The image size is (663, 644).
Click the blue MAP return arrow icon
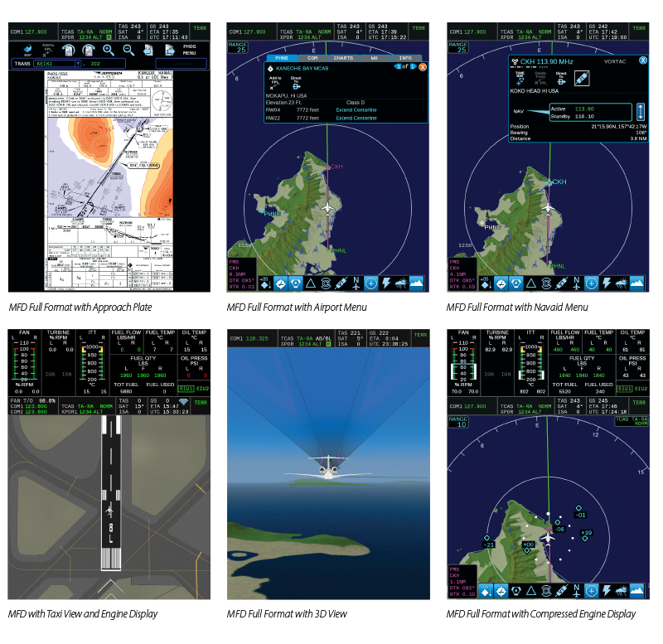[27, 51]
